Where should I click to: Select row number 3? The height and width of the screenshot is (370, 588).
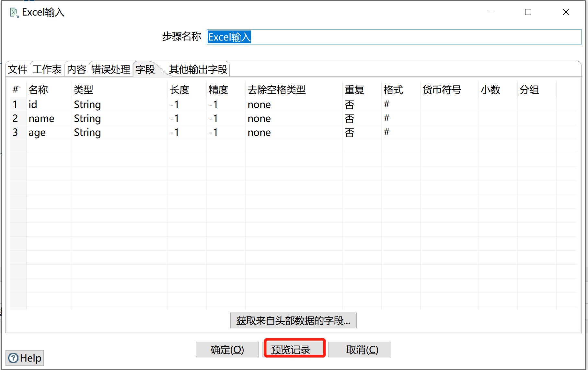(x=18, y=132)
